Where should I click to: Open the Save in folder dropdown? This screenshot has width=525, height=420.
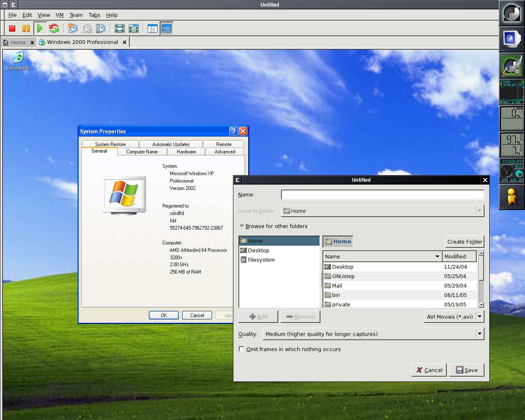pyautogui.click(x=382, y=211)
